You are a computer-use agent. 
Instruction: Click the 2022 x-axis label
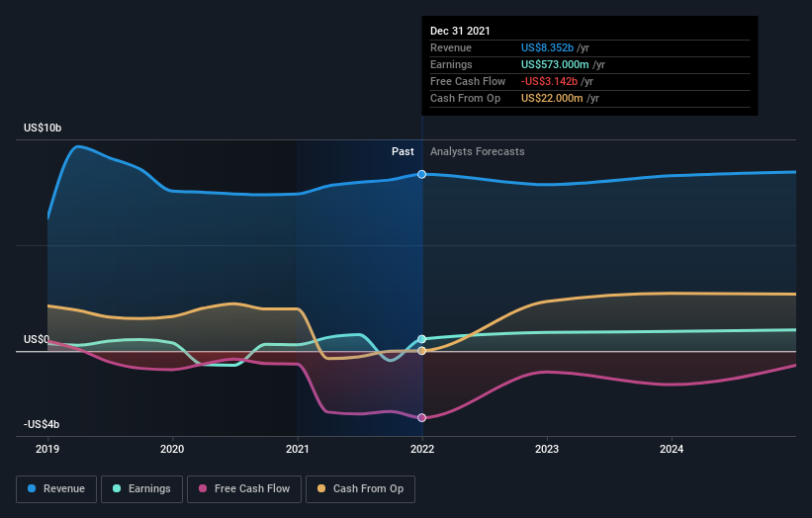[422, 449]
